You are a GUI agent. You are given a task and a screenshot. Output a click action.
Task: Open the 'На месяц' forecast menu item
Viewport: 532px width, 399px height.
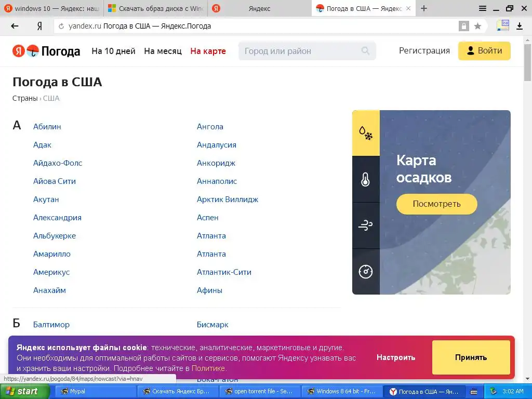click(163, 51)
